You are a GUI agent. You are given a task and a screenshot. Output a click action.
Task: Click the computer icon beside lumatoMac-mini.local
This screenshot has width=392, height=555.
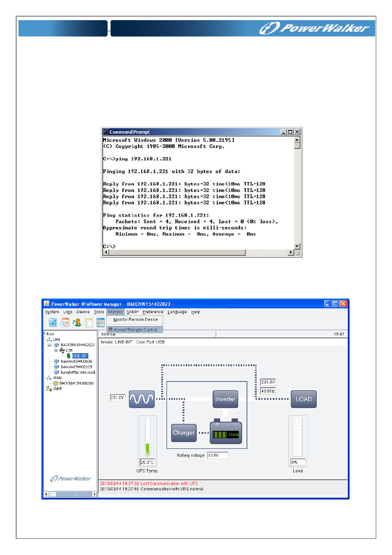click(57, 372)
